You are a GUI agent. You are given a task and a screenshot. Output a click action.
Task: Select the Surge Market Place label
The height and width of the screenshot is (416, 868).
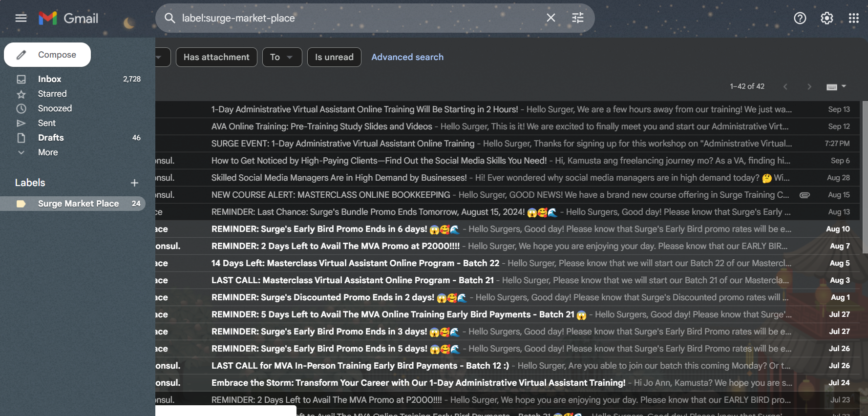(x=73, y=204)
